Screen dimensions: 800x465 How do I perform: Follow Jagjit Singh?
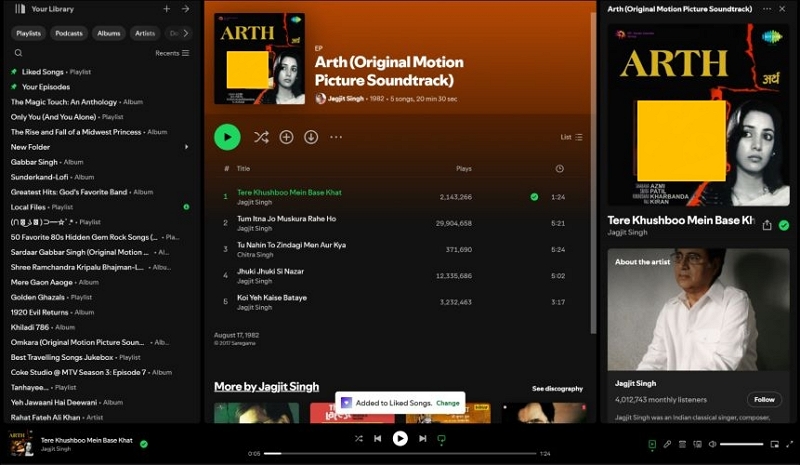(764, 400)
